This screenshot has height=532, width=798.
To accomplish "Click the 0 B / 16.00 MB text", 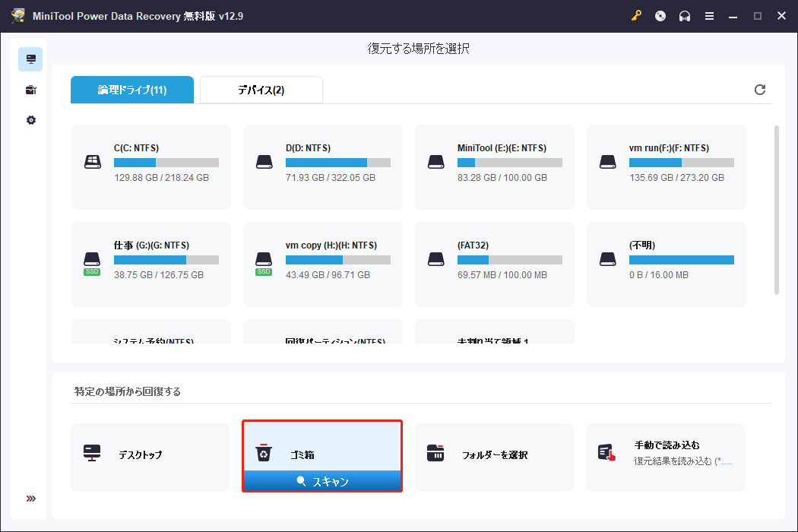I will pos(659,274).
